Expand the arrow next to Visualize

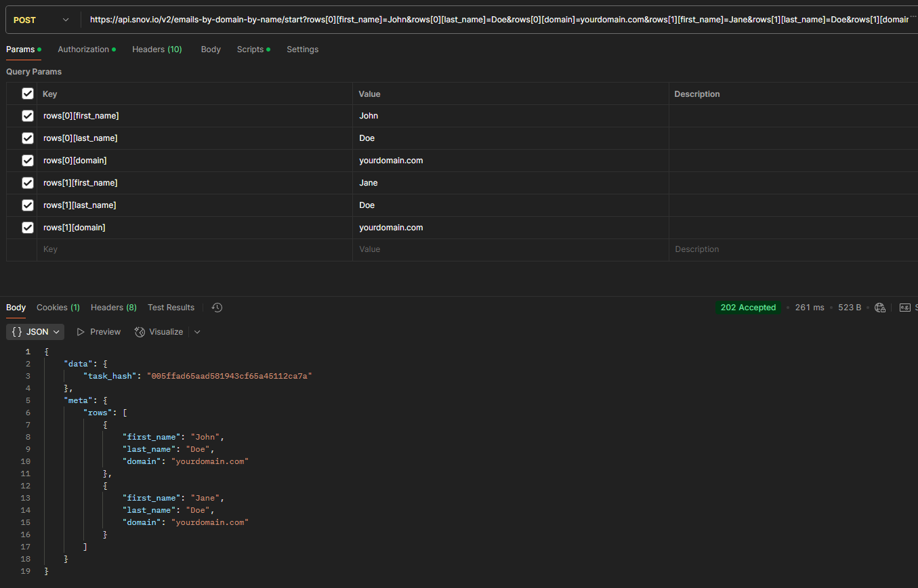[197, 332]
